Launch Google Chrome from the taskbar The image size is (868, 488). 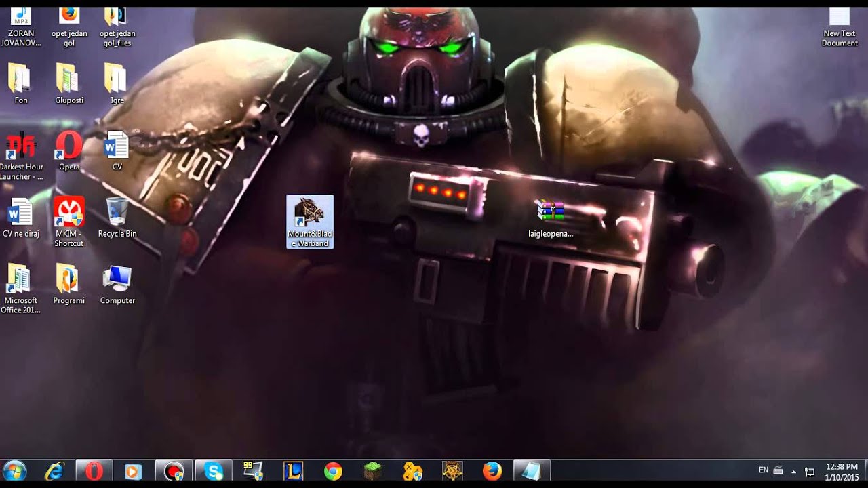click(x=333, y=470)
